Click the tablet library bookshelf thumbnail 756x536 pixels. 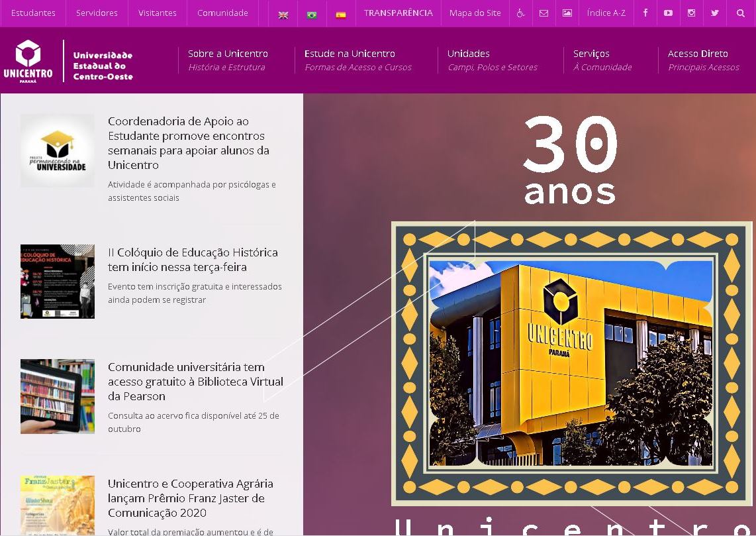point(58,396)
